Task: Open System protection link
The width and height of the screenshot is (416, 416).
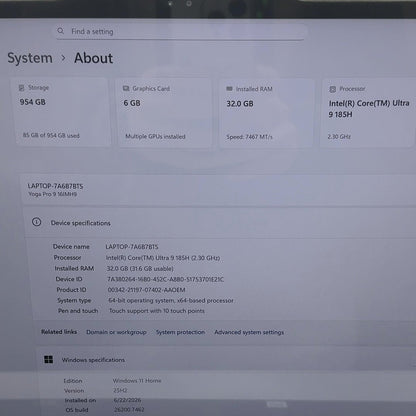Action: point(180,332)
